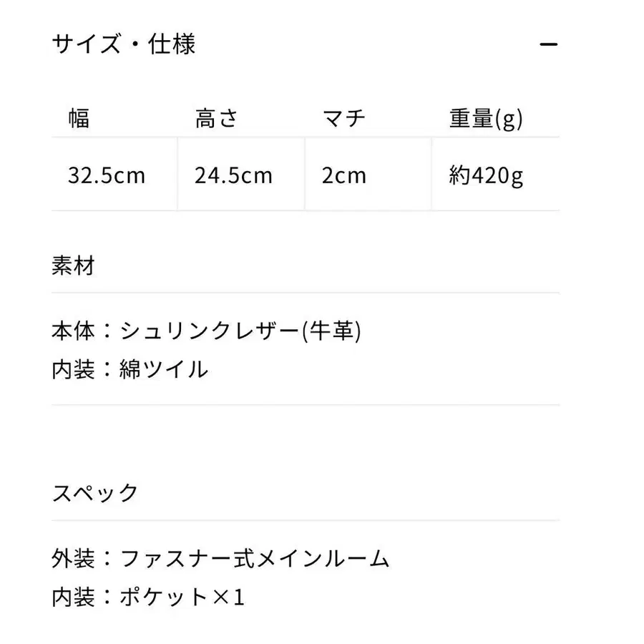Image resolution: width=644 pixels, height=644 pixels.
Task: Select the シュリンクレザー(牛革) material text
Action: [240, 331]
